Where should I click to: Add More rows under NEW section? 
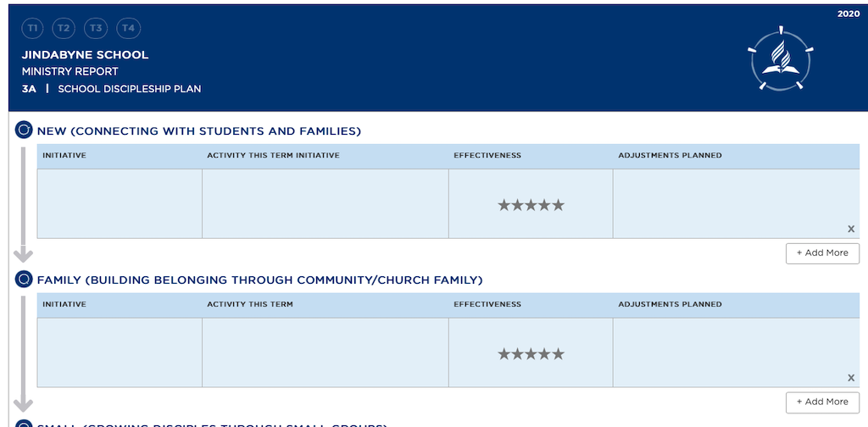(x=822, y=252)
